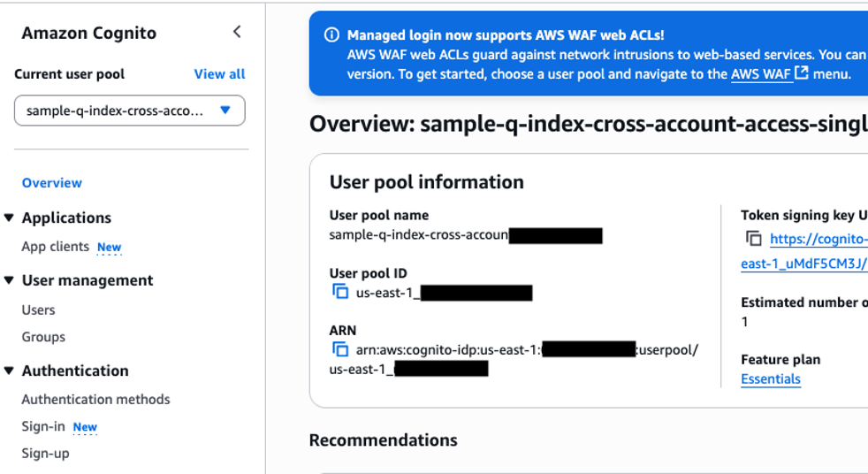
Task: Click the info icon in banner
Action: click(x=331, y=34)
